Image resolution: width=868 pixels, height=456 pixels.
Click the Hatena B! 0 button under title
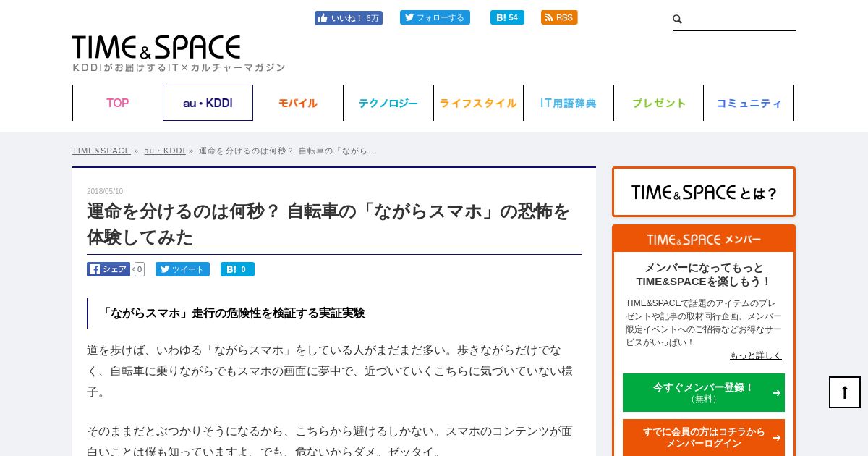pos(237,269)
